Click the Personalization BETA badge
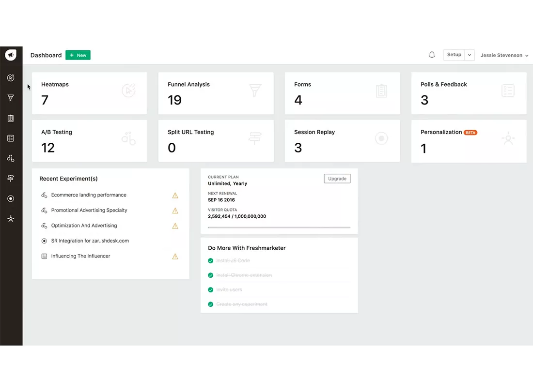This screenshot has width=533, height=392. click(x=470, y=133)
